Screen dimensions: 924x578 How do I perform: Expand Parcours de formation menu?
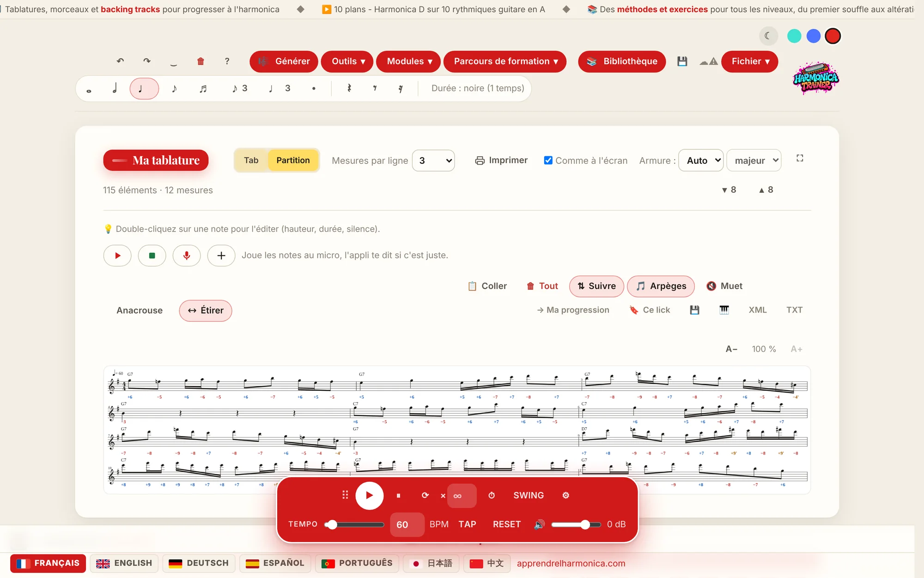point(505,61)
